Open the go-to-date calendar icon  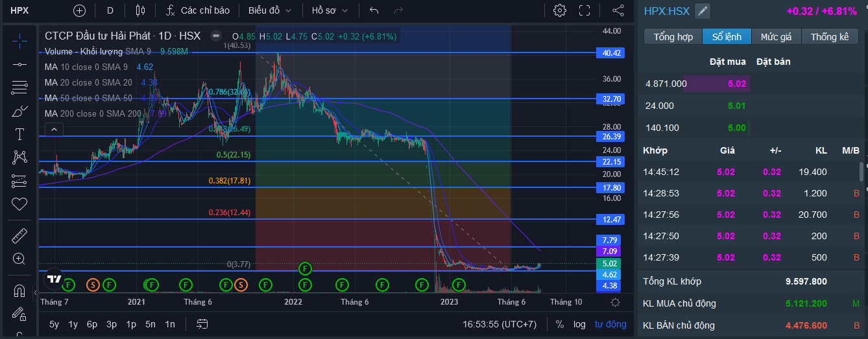202,323
